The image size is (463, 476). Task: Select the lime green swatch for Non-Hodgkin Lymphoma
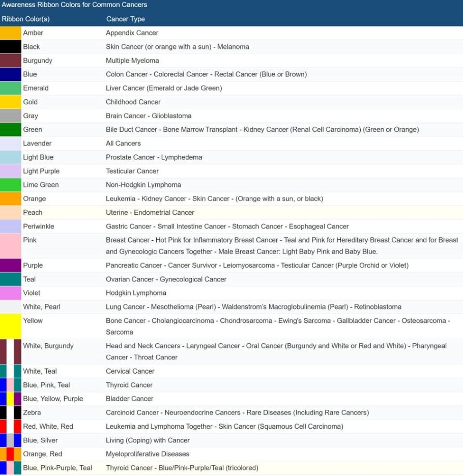11,185
